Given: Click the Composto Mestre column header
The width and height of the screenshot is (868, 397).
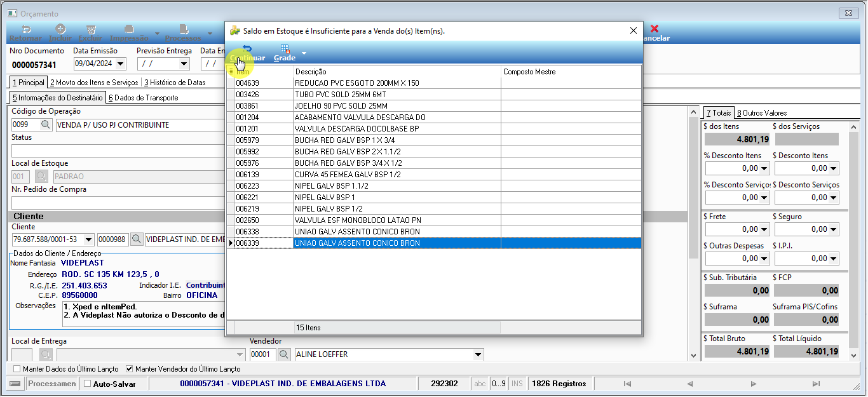Looking at the screenshot, I should (x=571, y=72).
